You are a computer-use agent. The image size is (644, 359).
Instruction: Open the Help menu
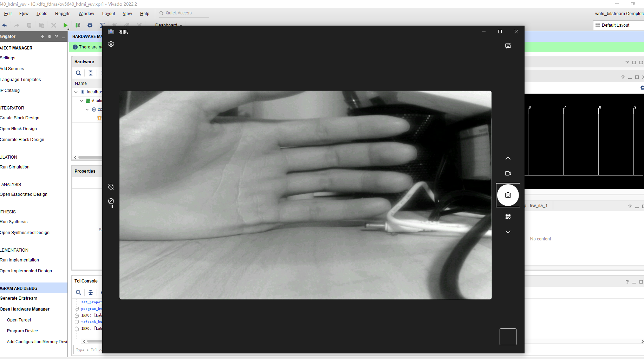pyautogui.click(x=145, y=14)
